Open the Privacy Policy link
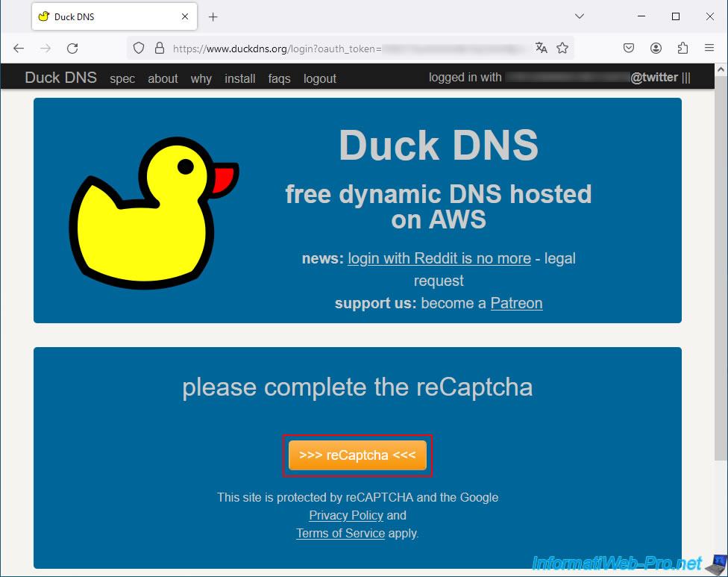 (346, 515)
